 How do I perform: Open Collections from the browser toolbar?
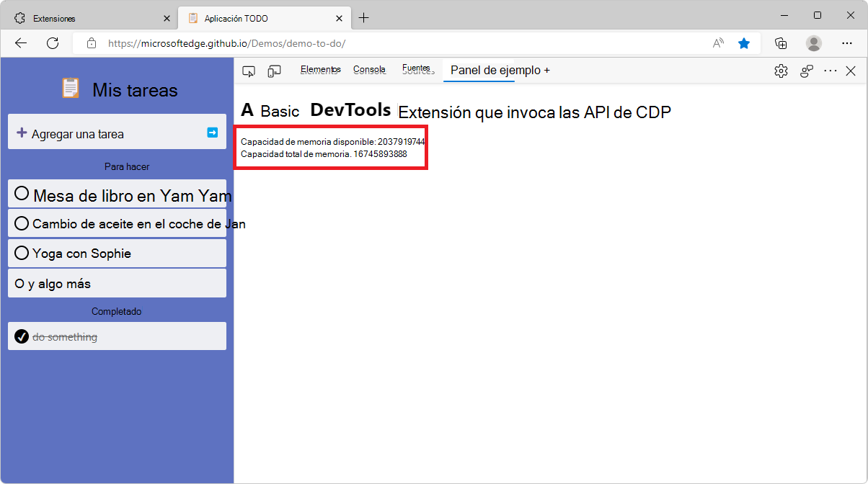coord(781,43)
